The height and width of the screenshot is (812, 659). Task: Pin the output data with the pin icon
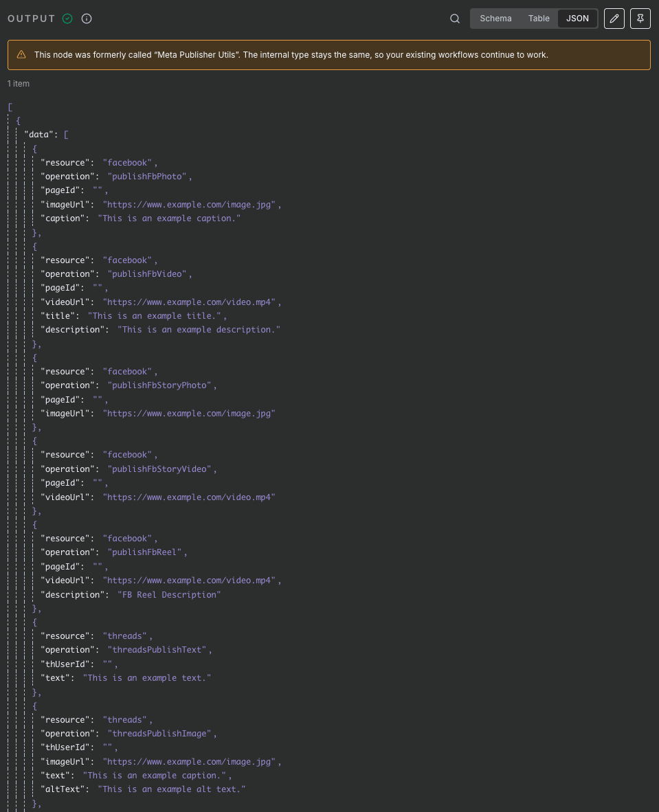640,19
